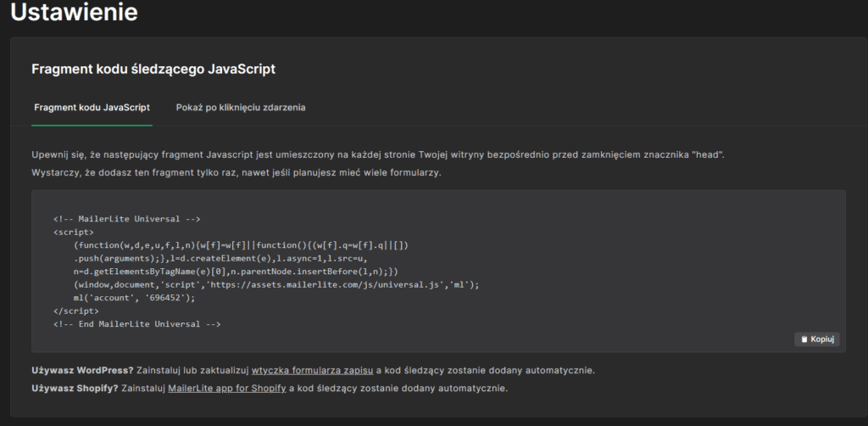The image size is (868, 426).
Task: Click the Fragment kodu śledzącego JavaScript title
Action: (x=153, y=70)
